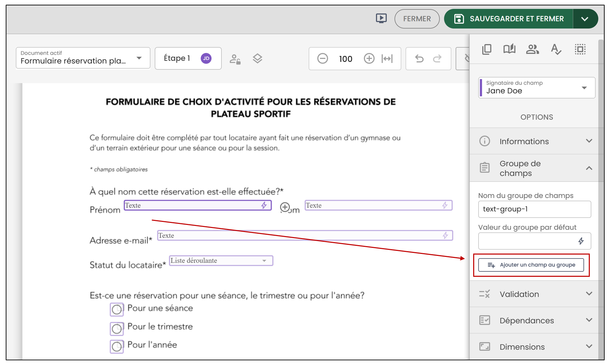Select the "Pour une séance" radio button
This screenshot has width=608, height=364.
[x=117, y=309]
